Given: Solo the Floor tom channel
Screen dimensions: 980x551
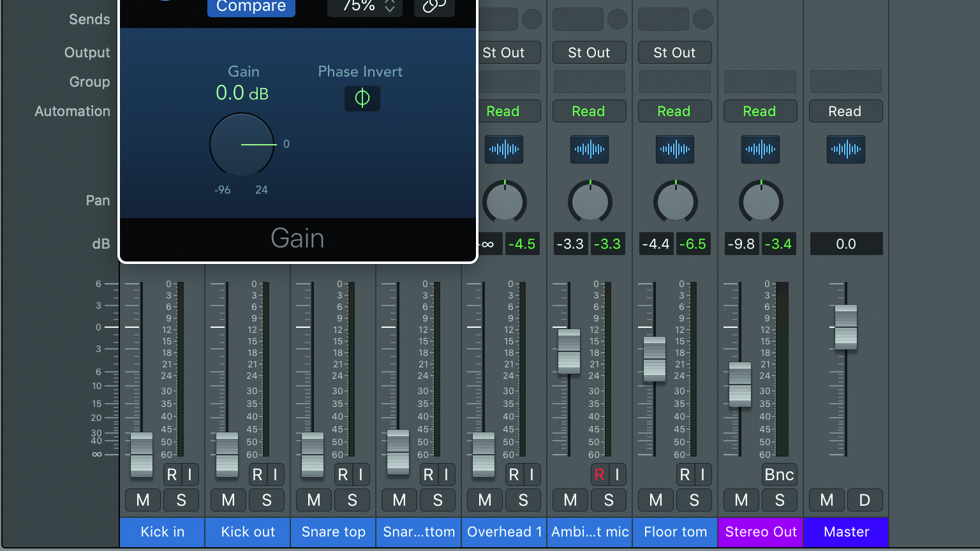Looking at the screenshot, I should coord(694,500).
